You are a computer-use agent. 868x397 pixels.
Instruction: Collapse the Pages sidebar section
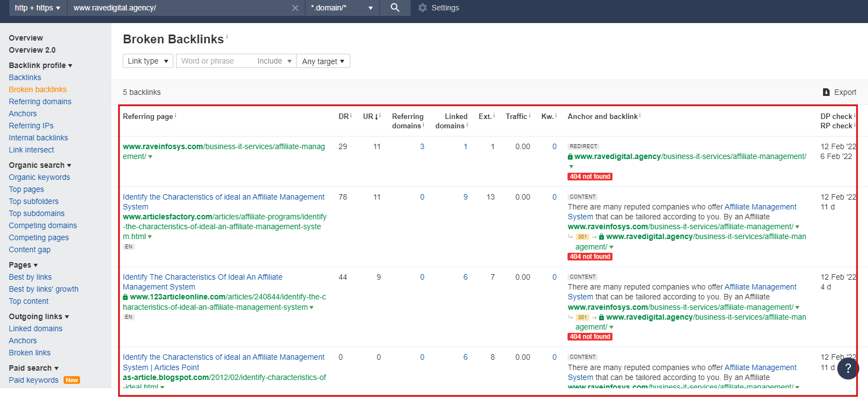23,265
